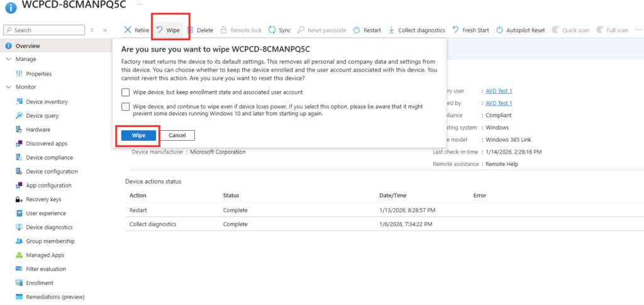644x305 pixels.
Task: Enable keep enrollment state checkbox
Action: 126,92
